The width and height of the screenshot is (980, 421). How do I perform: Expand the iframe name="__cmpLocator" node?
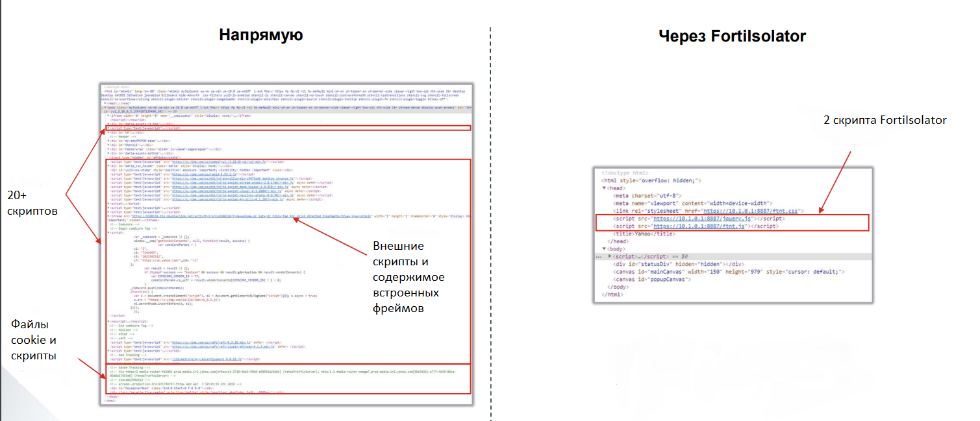(x=108, y=115)
